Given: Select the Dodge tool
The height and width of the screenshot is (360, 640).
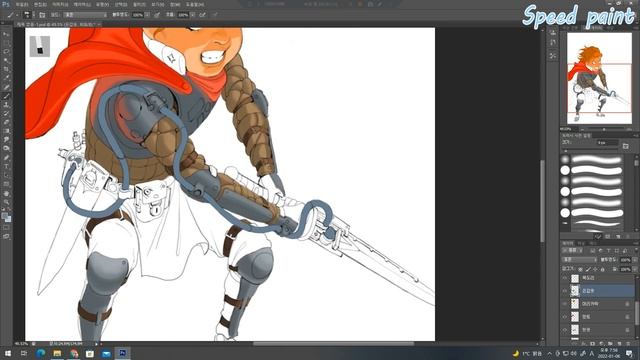Looking at the screenshot, I should click(6, 149).
